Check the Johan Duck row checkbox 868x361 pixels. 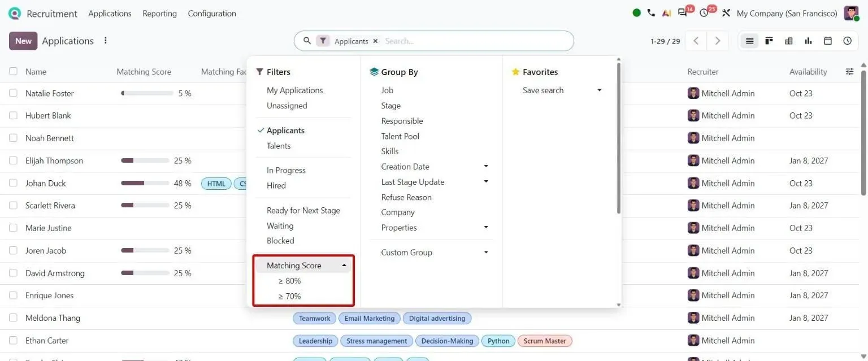13,183
